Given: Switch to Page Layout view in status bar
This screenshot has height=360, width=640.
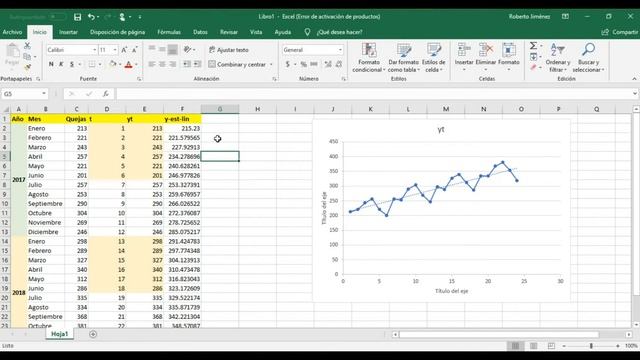Looking at the screenshot, I should coord(533,346).
